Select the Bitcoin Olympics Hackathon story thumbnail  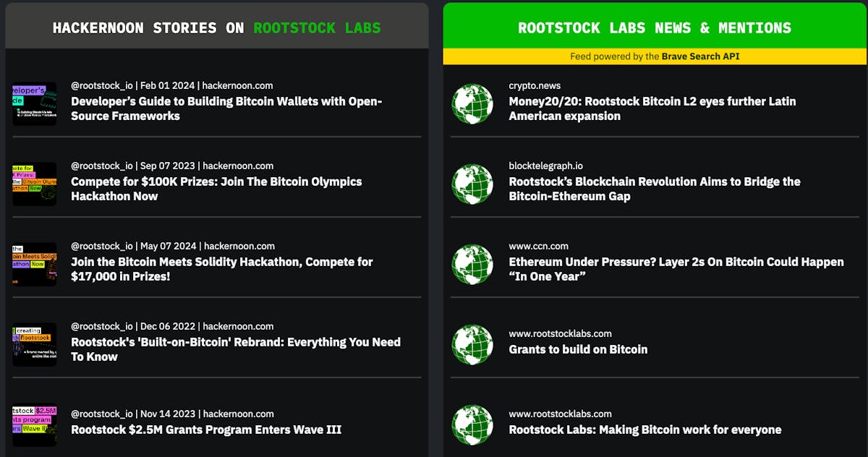pyautogui.click(x=34, y=183)
